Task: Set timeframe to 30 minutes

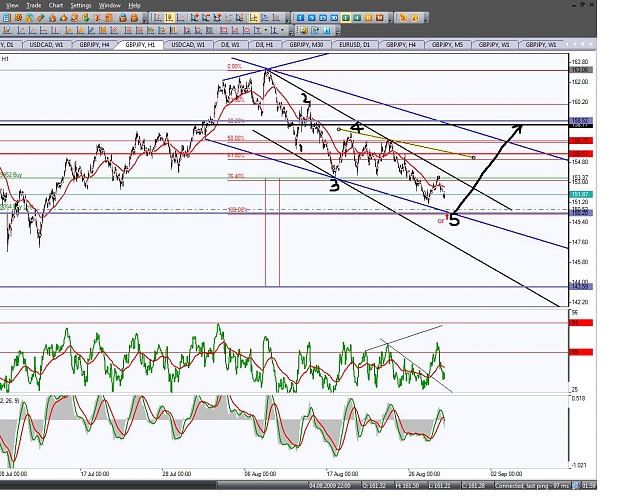Action: pos(334,18)
